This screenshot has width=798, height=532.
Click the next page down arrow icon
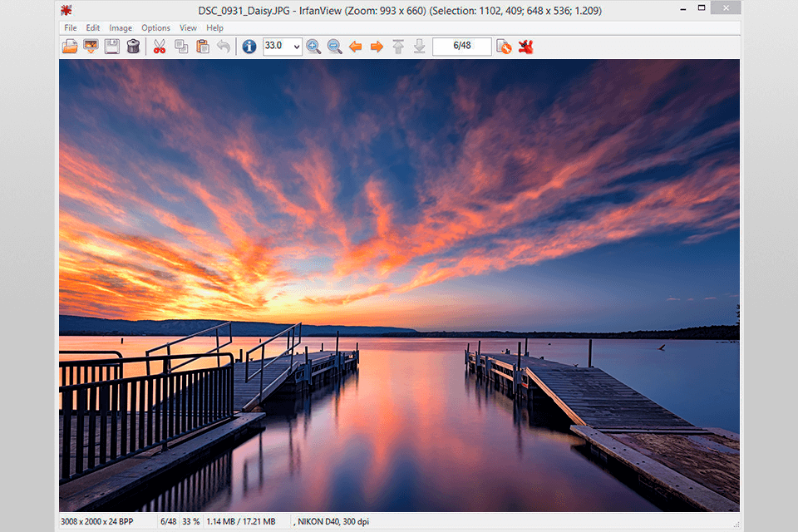click(x=419, y=47)
